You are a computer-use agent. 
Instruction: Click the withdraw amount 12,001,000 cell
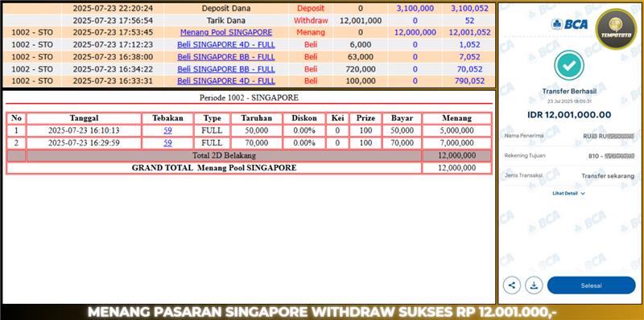[x=361, y=21]
